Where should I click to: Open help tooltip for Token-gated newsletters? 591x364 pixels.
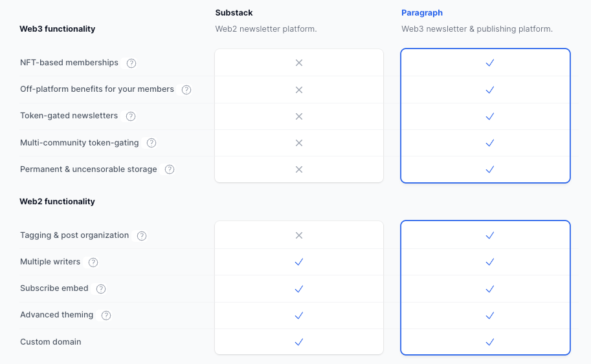[131, 116]
